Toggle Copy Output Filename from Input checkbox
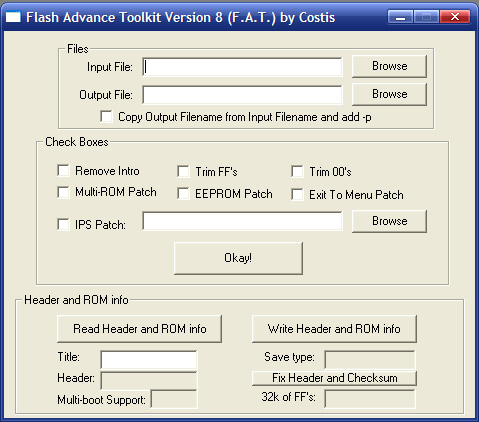The height and width of the screenshot is (422, 479). pyautogui.click(x=106, y=117)
